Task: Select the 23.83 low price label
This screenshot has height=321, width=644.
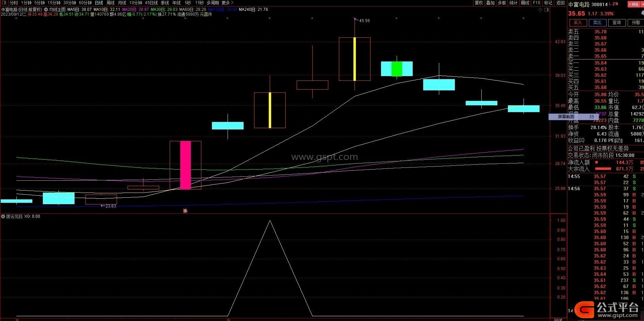Action: [111, 206]
